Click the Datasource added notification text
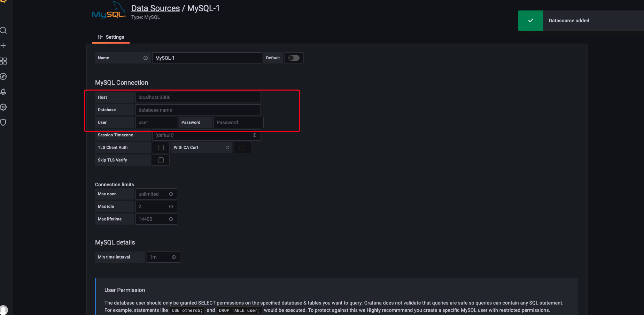Screen dimensions: 644x315 point(569,21)
